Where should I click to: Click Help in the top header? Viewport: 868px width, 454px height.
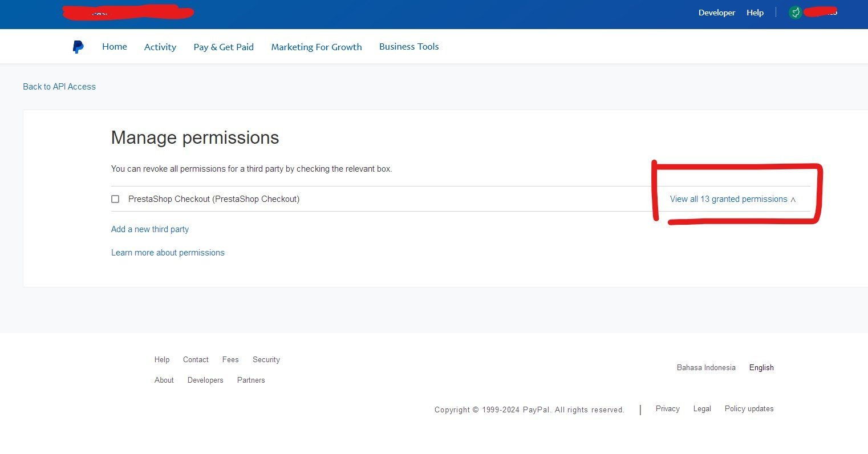pos(755,13)
